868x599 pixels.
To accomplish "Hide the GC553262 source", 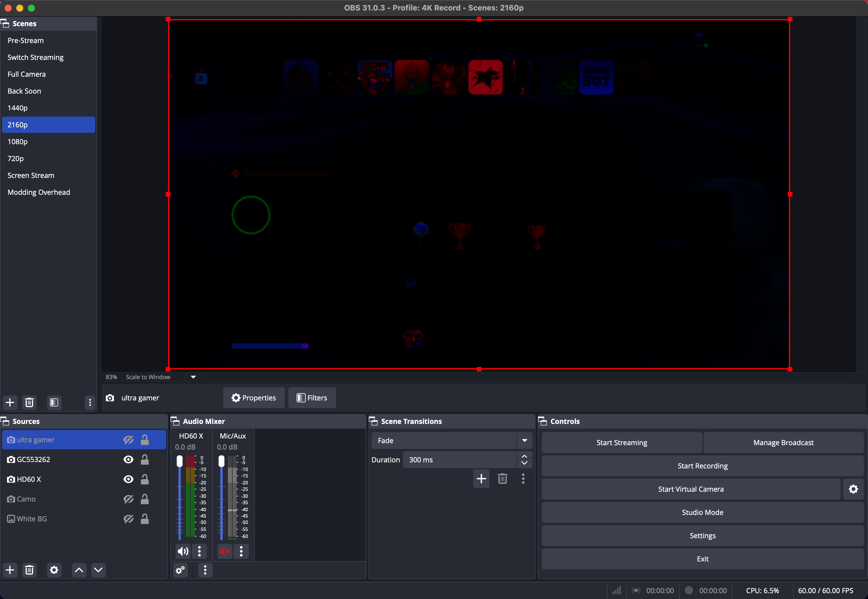I will coord(129,459).
